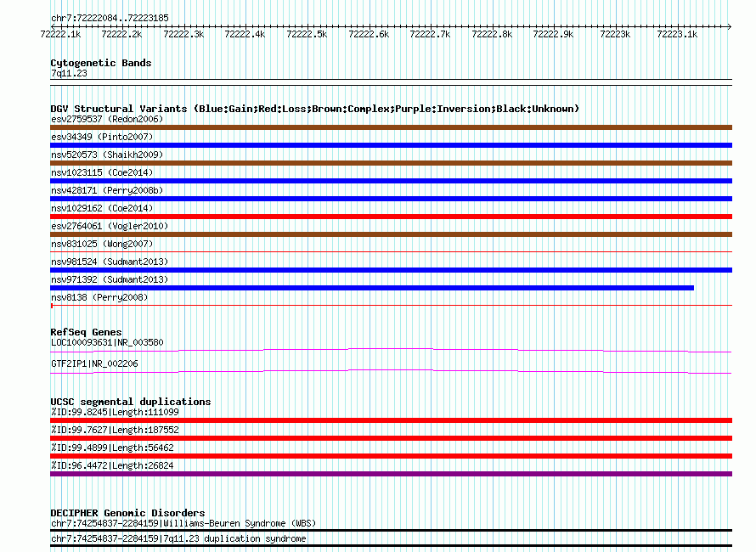Screen dimensions: 756x552
Task: Click the blue bar under nsv1023115
Action: 391,181
